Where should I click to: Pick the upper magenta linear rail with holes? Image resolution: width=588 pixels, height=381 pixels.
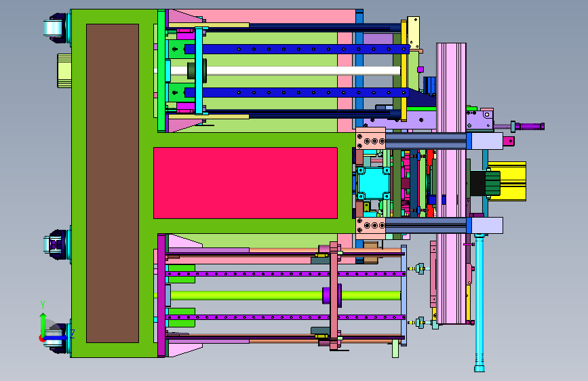286,274
